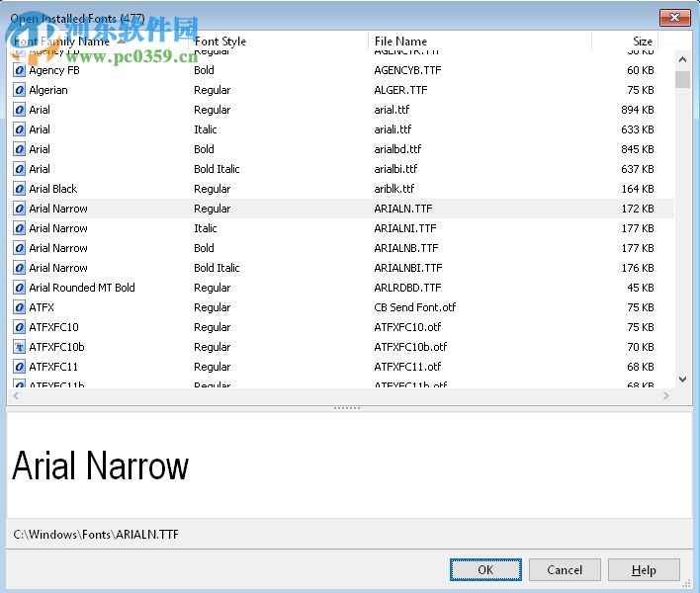Click the horizontal scrollbar right arrow
Viewport: 700px width, 593px height.
[x=666, y=395]
